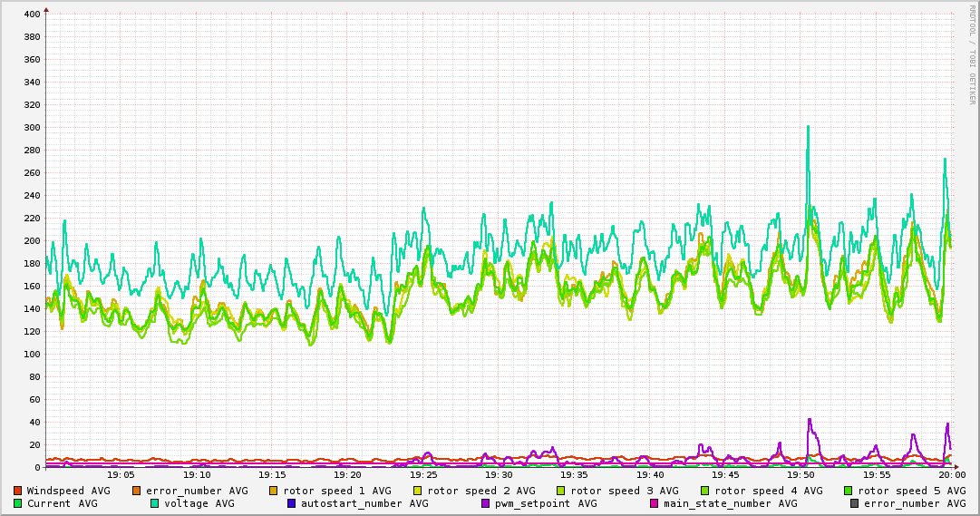Select the "rotor speed 4 AVG" label
The height and width of the screenshot is (516, 980).
coord(769,491)
